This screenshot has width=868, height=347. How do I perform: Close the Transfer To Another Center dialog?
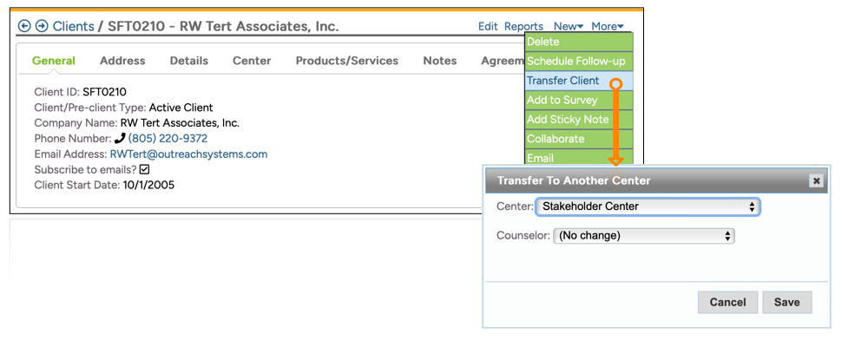pos(815,180)
